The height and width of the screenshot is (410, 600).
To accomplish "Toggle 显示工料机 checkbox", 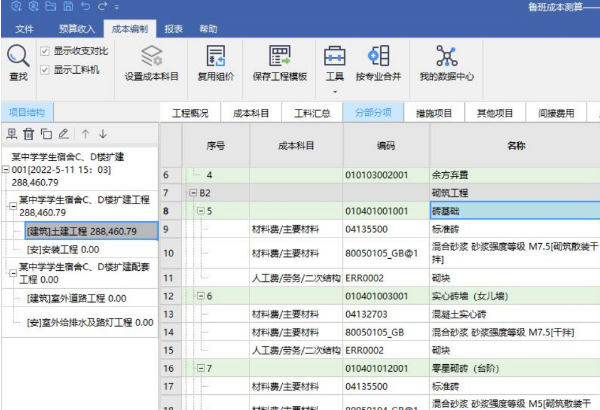I will click(45, 70).
